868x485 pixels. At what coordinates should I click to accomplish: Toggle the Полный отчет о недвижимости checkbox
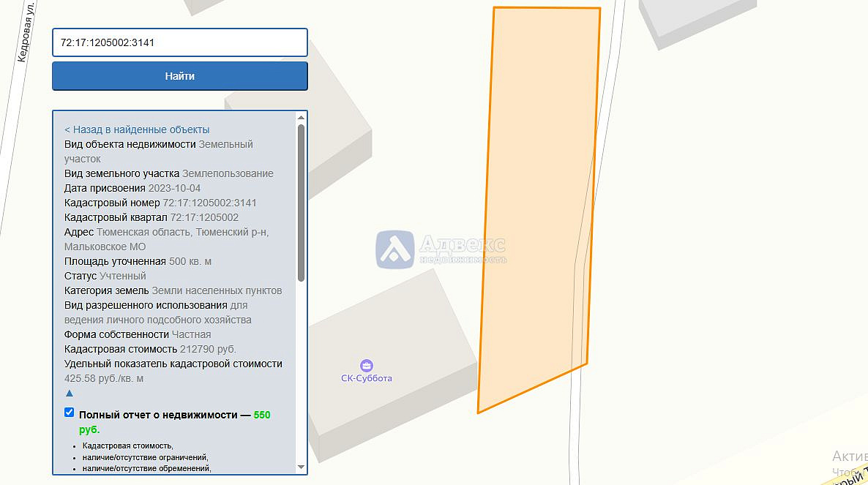(70, 412)
